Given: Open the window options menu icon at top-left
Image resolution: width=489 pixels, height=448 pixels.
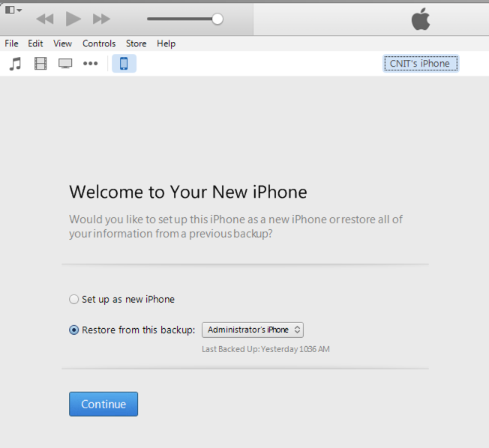Looking at the screenshot, I should coord(13,10).
